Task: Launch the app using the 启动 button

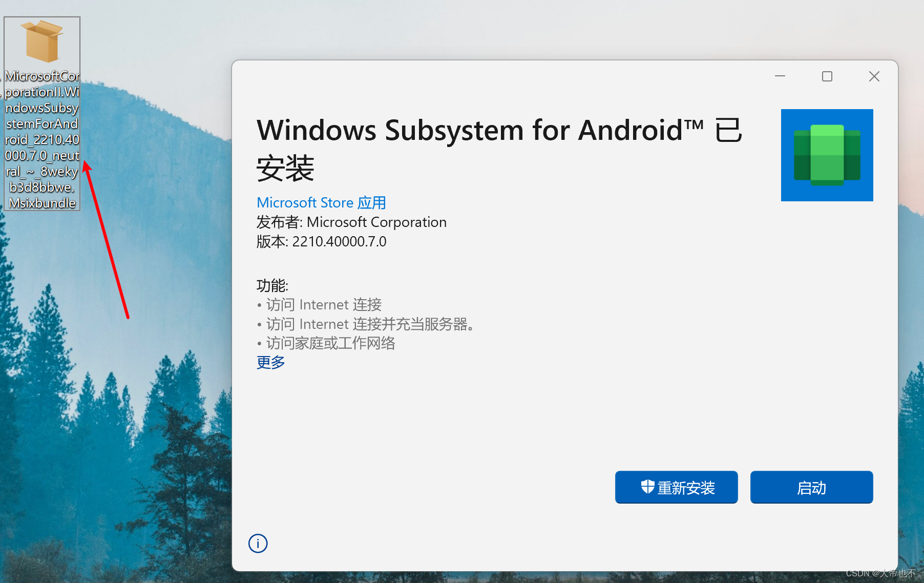Action: (811, 487)
